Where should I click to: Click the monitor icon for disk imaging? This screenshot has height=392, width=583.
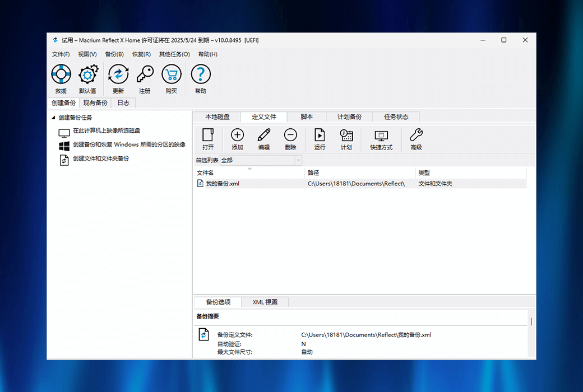(x=64, y=133)
